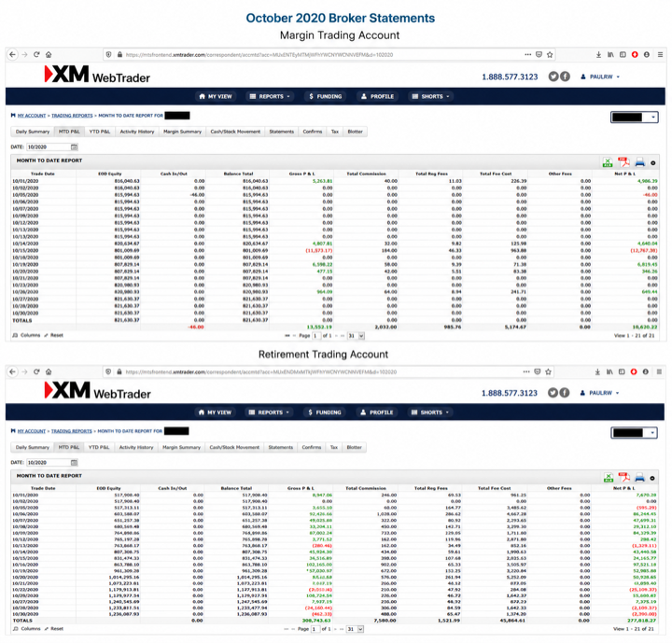Open the FUNDING page in top navigation
This screenshot has width=672, height=643.
(x=326, y=96)
